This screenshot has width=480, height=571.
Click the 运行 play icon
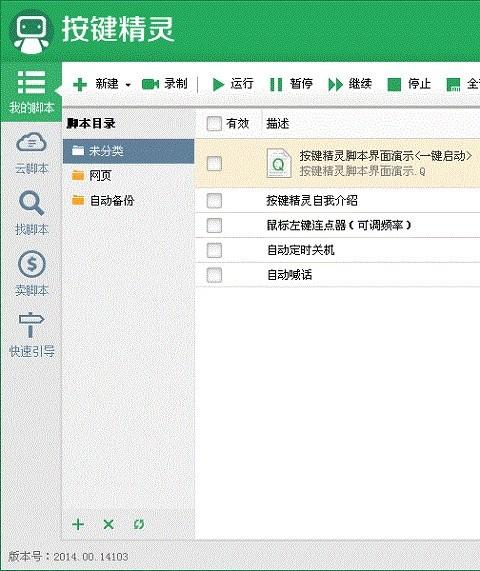pos(218,84)
